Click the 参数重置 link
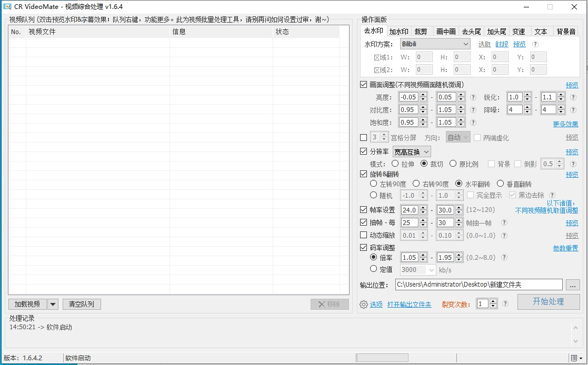Image resolution: width=588 pixels, height=365 pixels. pos(565,248)
